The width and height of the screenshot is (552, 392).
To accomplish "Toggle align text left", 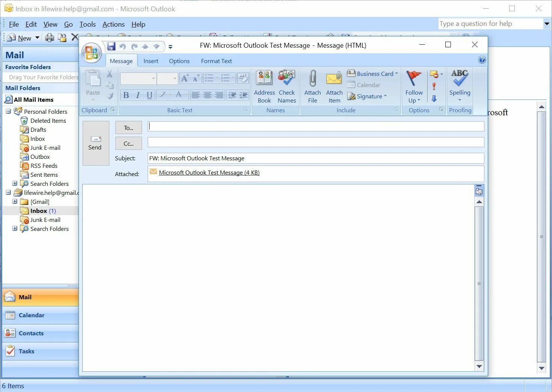I will coord(195,95).
